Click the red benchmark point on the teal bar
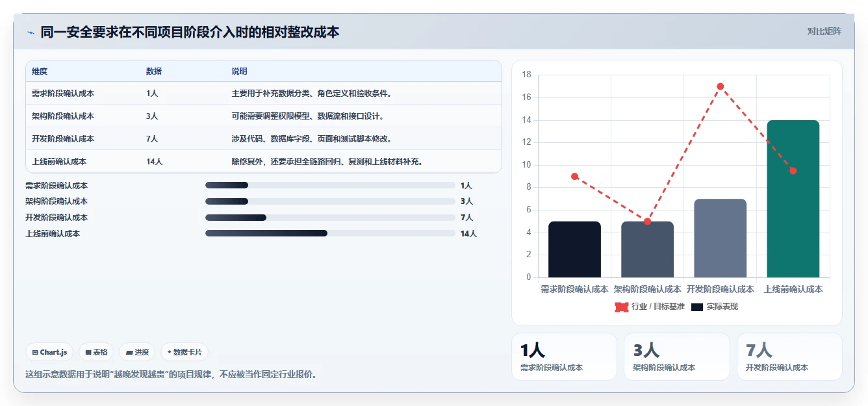This screenshot has height=406, width=868. pyautogui.click(x=793, y=171)
